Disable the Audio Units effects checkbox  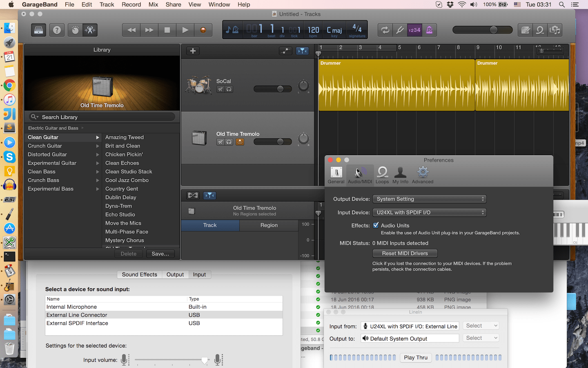(x=376, y=225)
